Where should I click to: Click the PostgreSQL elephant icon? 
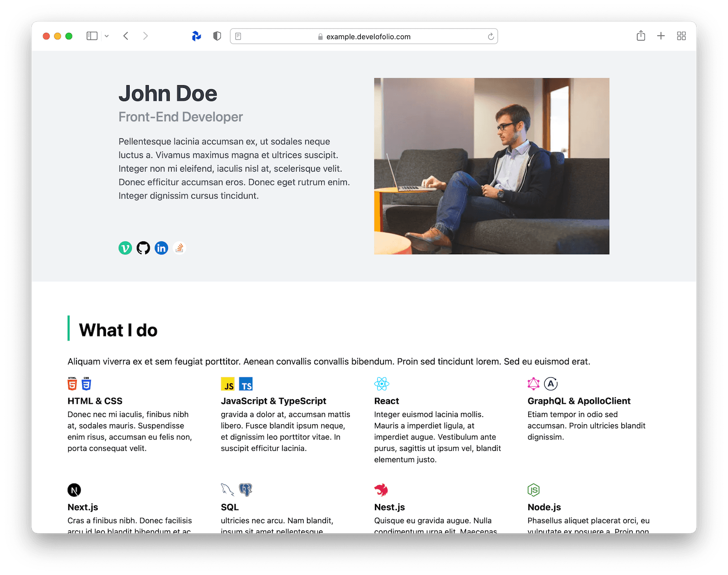pos(246,490)
